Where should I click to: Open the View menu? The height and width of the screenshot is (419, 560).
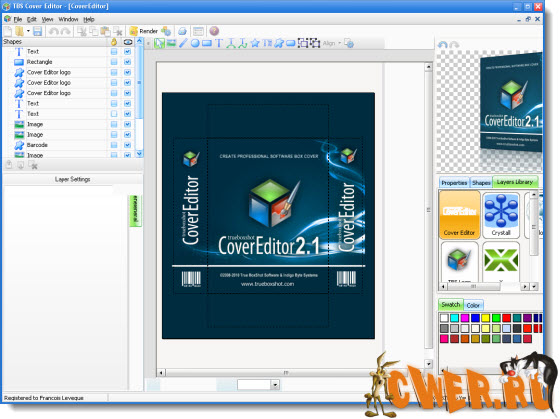click(x=48, y=19)
